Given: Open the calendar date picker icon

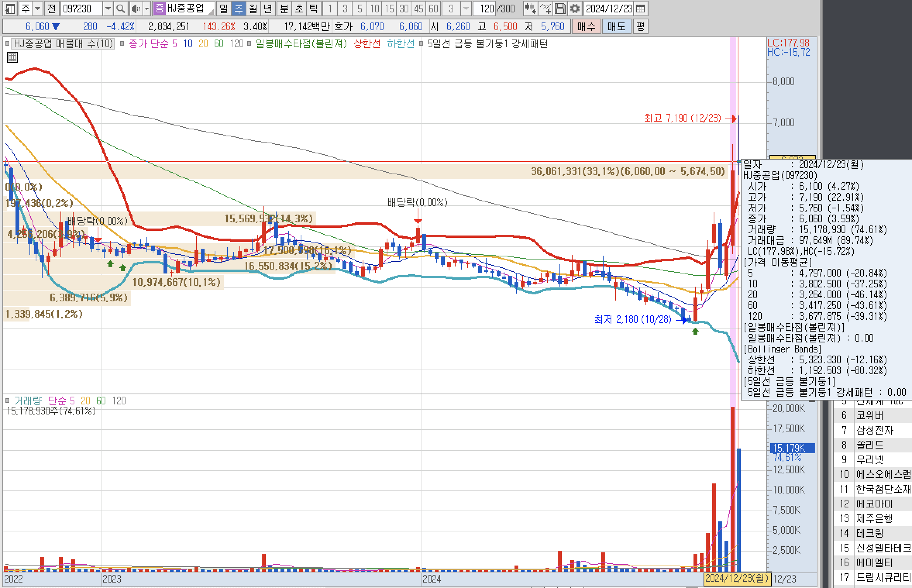Looking at the screenshot, I should click(640, 9).
